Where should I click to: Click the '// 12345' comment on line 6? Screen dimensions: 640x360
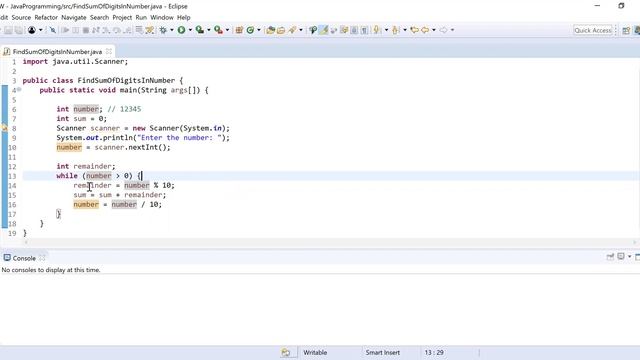124,109
